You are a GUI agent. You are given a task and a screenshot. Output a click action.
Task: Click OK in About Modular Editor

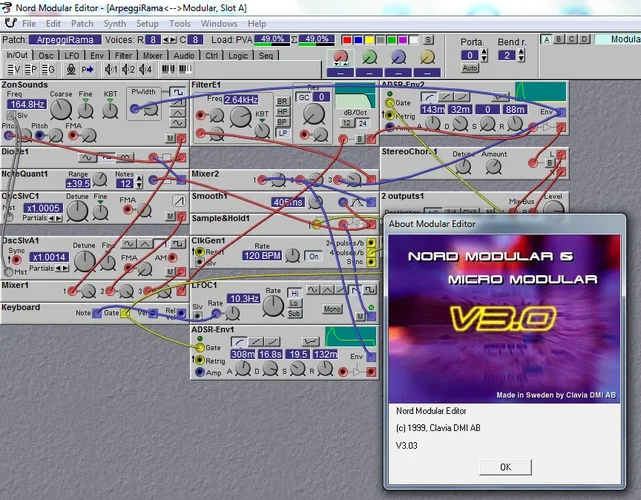tap(505, 467)
